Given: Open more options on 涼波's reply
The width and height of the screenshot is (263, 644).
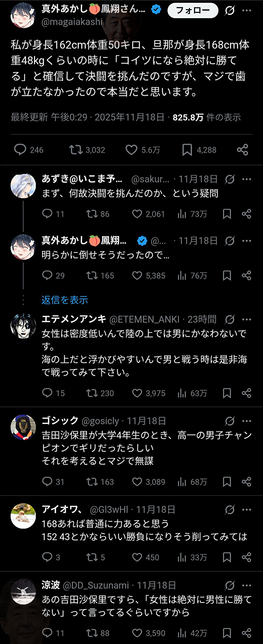Looking at the screenshot, I should (247, 585).
